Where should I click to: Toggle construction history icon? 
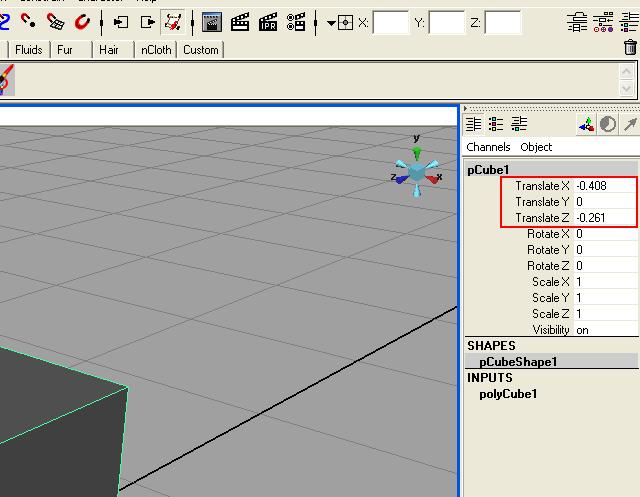[x=173, y=22]
